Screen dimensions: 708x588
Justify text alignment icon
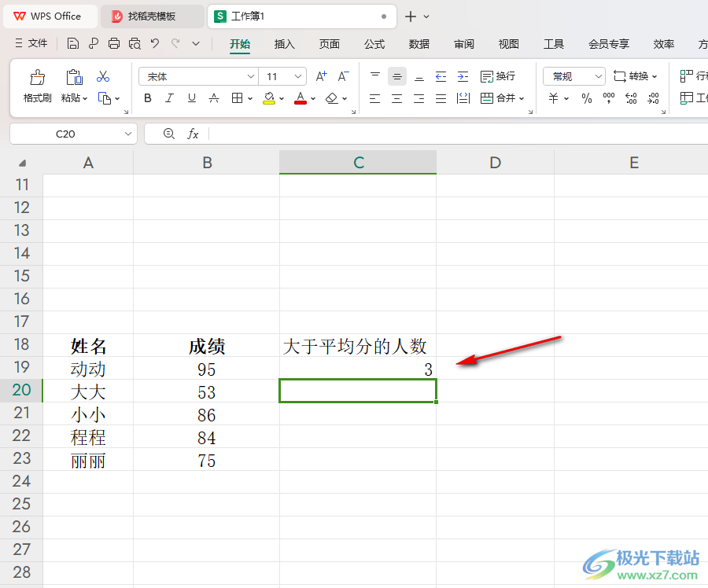441,98
